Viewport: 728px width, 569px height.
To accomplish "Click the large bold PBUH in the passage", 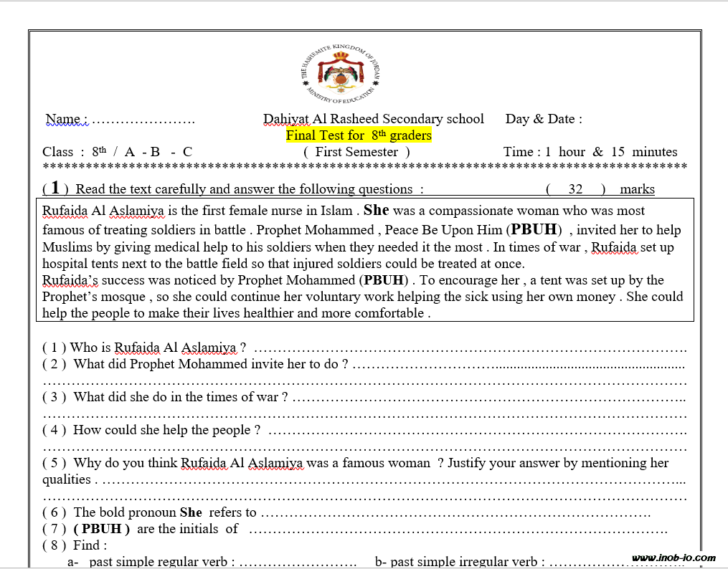I will (x=534, y=230).
